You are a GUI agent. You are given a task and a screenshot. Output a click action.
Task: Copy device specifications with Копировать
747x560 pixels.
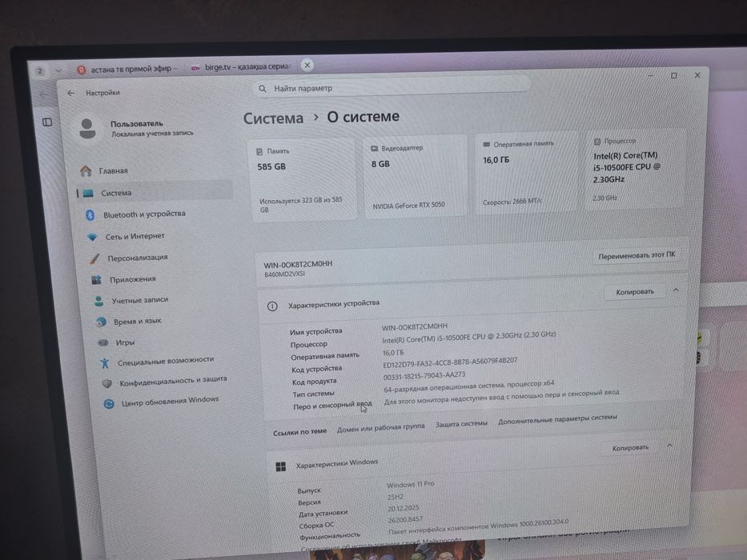[x=635, y=291]
